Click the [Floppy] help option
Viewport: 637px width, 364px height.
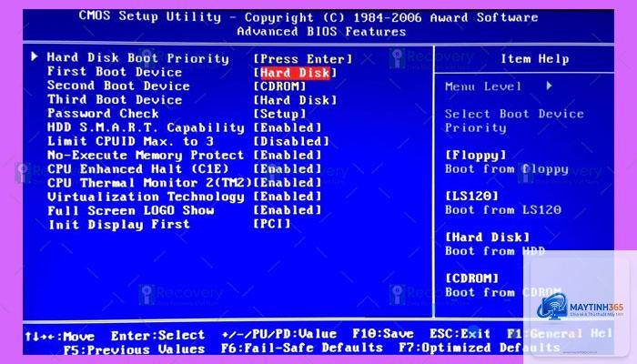point(476,155)
